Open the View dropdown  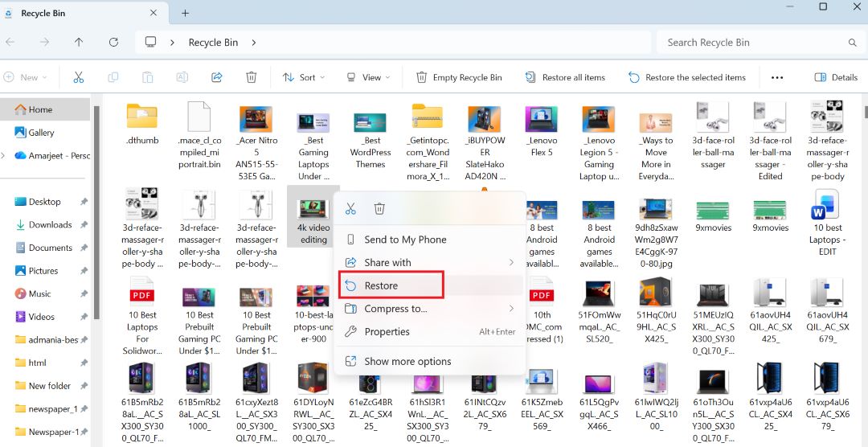(368, 77)
